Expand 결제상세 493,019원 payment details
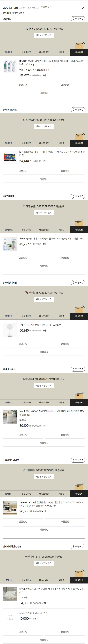Screen dimensions: 88x644 click(14, 13)
